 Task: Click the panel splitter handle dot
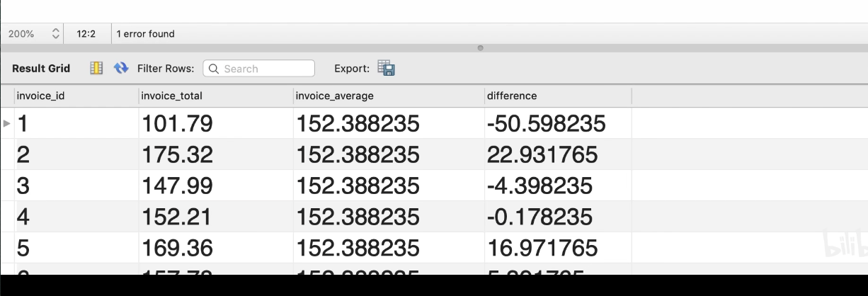point(481,48)
